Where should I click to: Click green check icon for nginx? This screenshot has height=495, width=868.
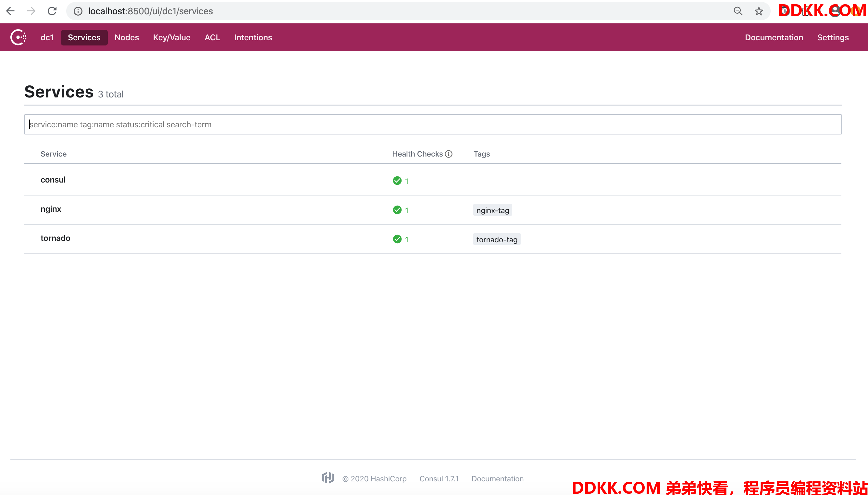[397, 210]
